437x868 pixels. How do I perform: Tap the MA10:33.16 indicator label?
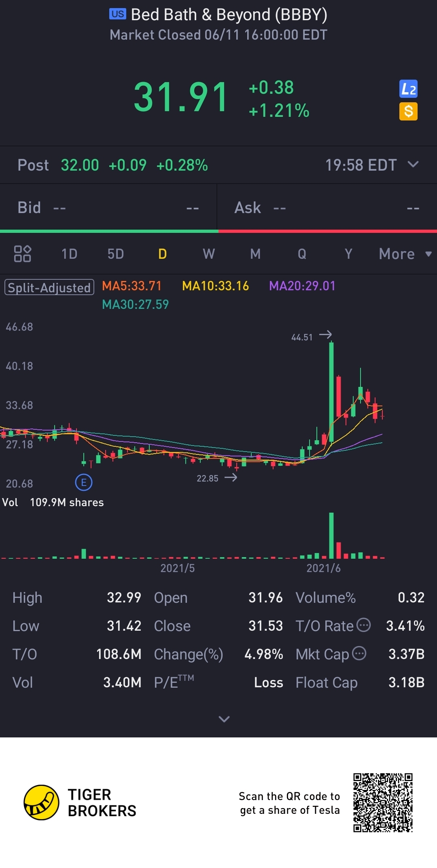pyautogui.click(x=216, y=286)
